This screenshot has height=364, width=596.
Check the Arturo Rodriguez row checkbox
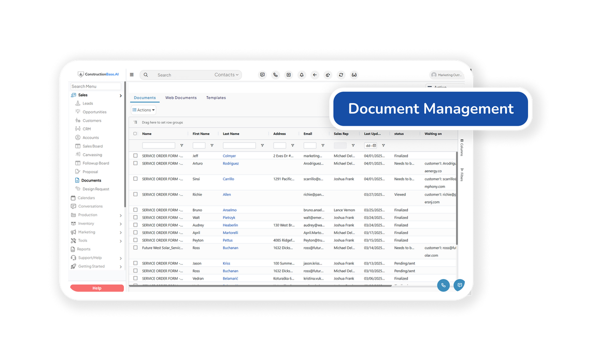coord(135,163)
